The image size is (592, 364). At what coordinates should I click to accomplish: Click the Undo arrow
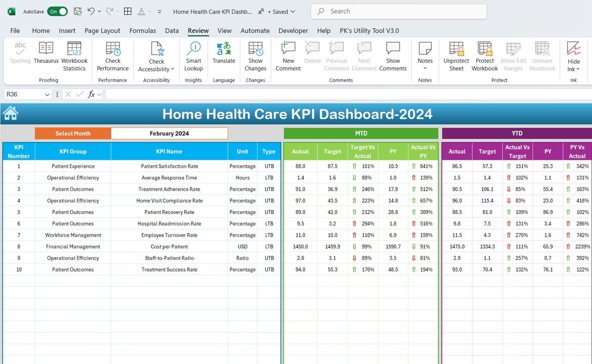(x=91, y=11)
